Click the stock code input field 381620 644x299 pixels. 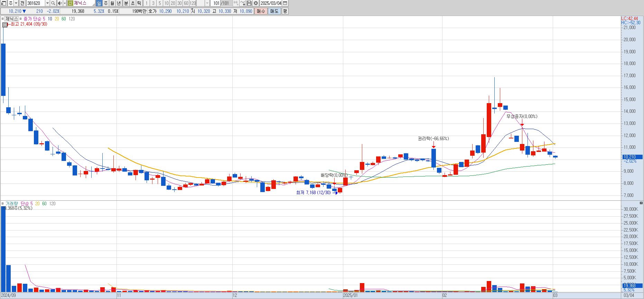click(36, 3)
